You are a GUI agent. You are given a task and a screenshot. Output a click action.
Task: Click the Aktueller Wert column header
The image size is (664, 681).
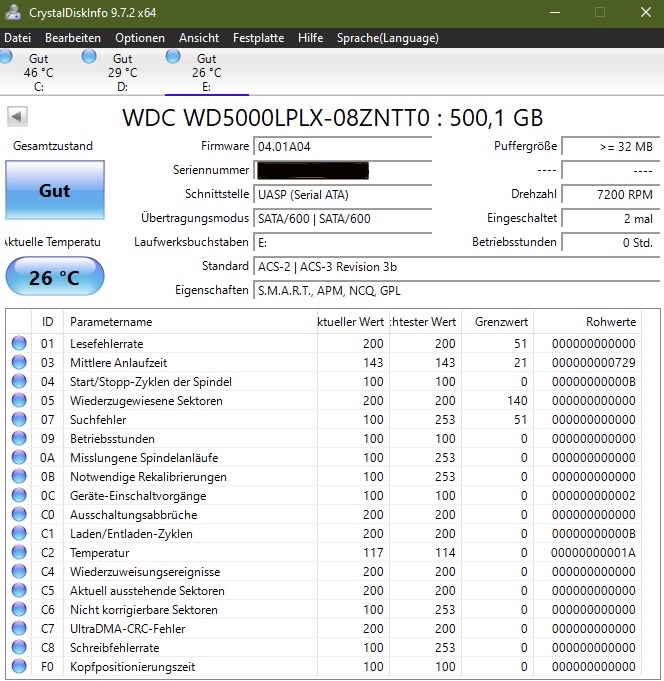click(x=353, y=321)
